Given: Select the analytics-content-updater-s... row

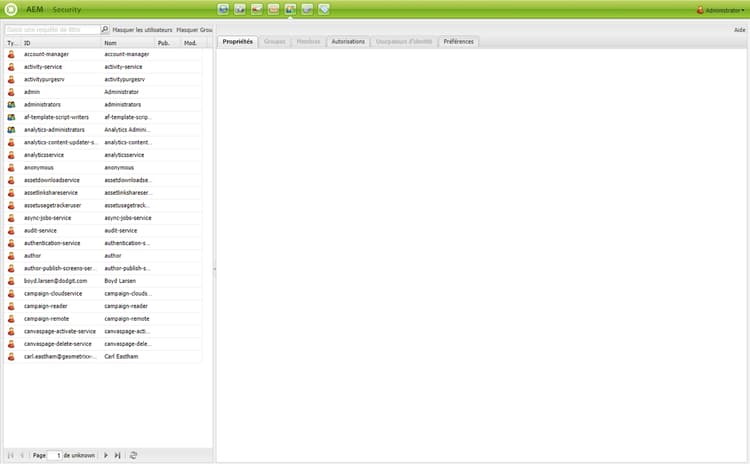Looking at the screenshot, I should point(103,143).
